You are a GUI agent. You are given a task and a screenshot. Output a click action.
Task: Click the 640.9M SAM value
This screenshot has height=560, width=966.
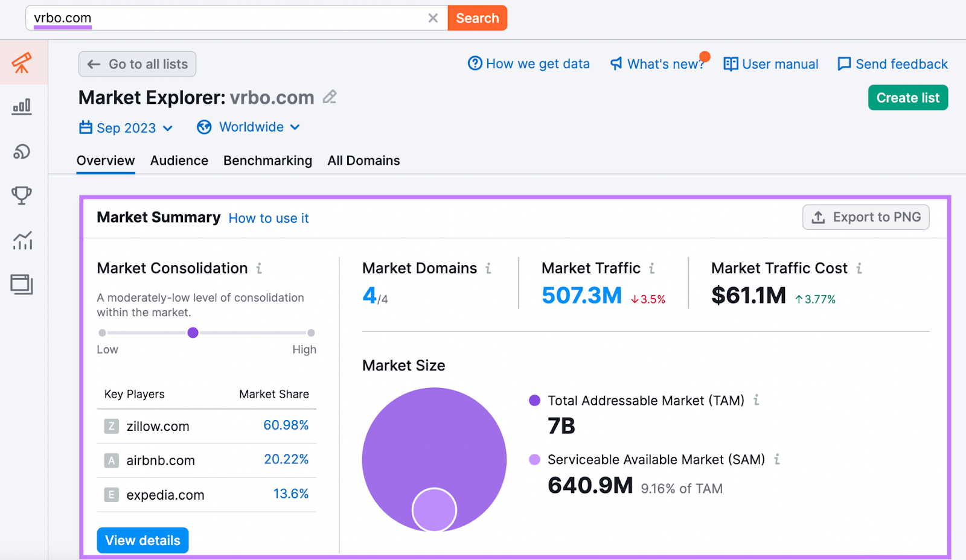tap(590, 485)
